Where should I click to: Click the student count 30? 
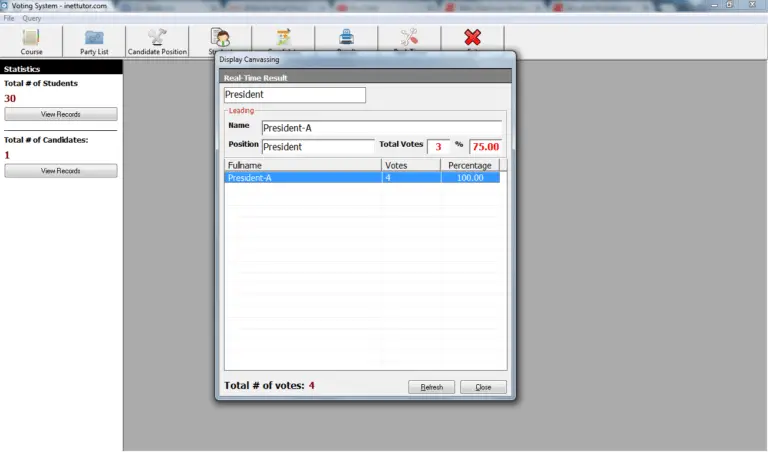[10, 98]
